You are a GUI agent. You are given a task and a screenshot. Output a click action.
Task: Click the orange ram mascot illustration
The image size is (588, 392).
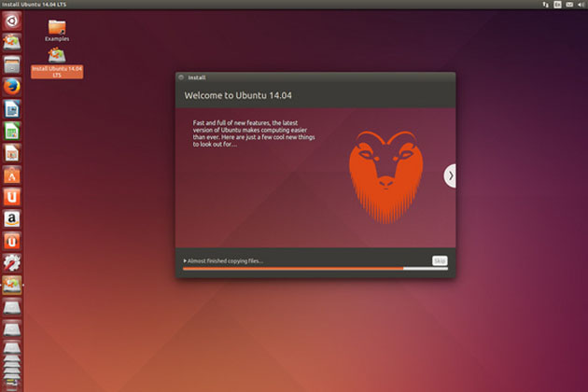pos(385,176)
